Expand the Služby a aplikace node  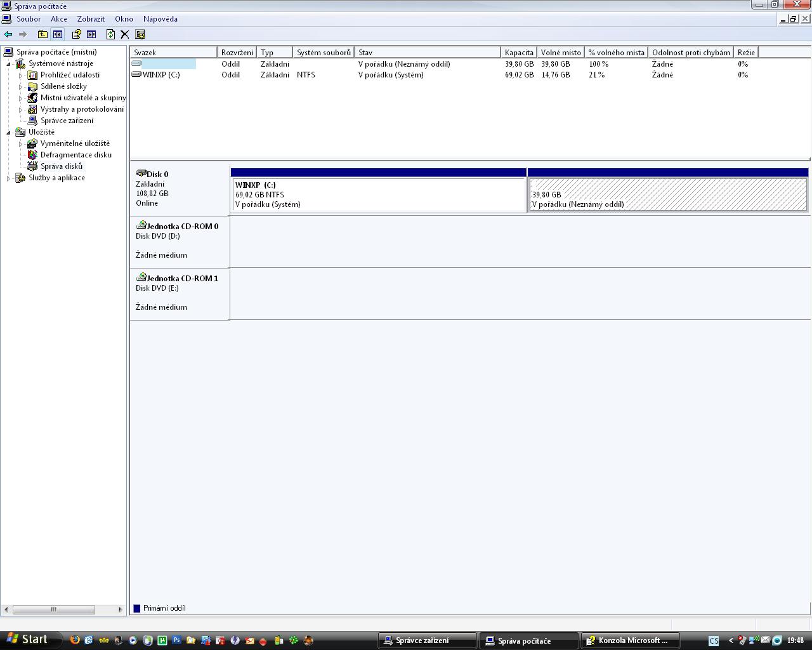click(x=8, y=178)
